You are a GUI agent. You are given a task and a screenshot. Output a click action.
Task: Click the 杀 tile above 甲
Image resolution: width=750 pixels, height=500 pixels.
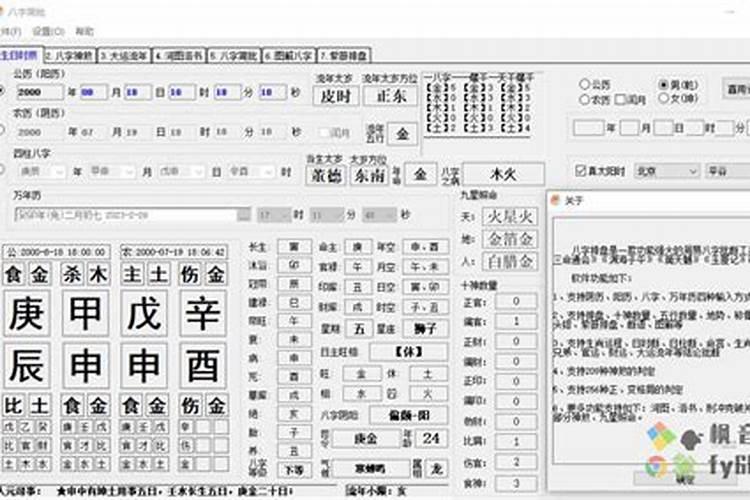click(72, 274)
